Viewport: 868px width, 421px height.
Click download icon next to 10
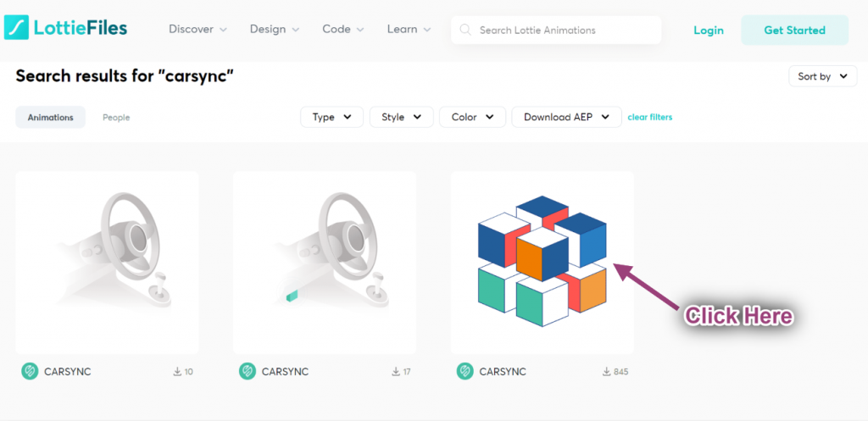pos(177,371)
